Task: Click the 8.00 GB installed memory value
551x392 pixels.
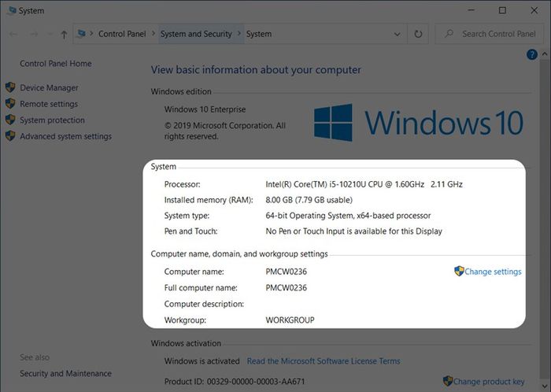Action: [x=309, y=200]
